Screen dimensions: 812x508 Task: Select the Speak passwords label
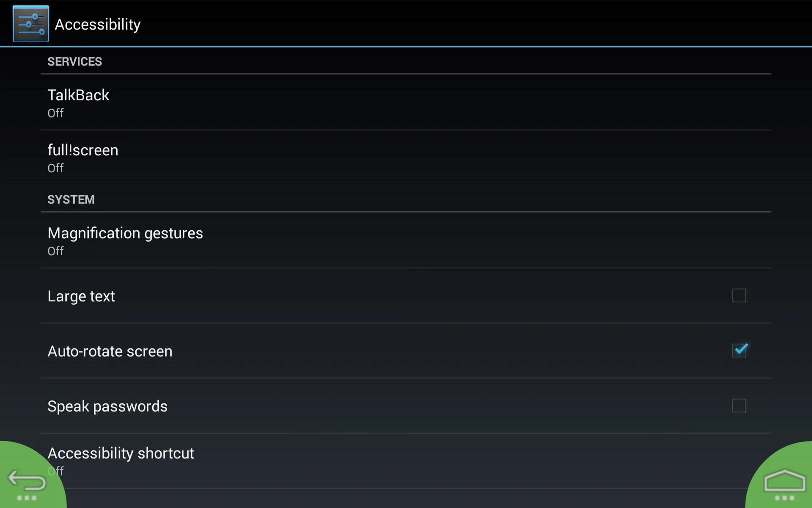(x=107, y=406)
